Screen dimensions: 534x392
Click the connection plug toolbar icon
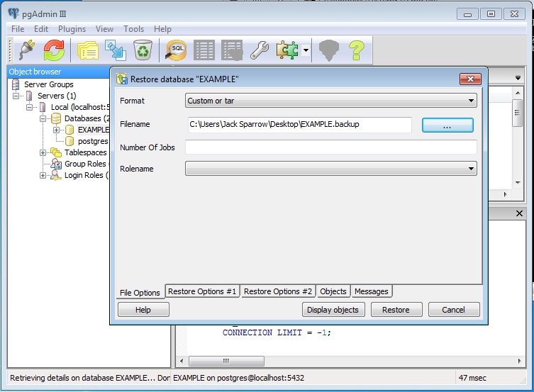[27, 50]
